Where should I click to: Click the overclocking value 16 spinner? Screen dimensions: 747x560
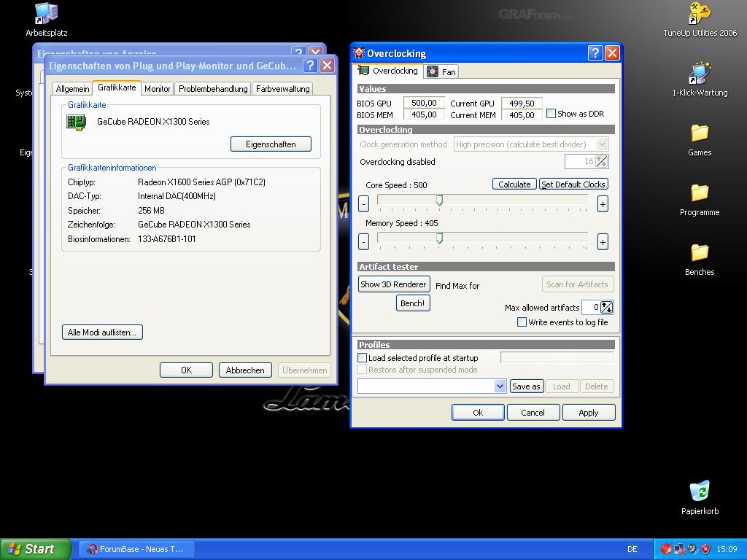602,161
